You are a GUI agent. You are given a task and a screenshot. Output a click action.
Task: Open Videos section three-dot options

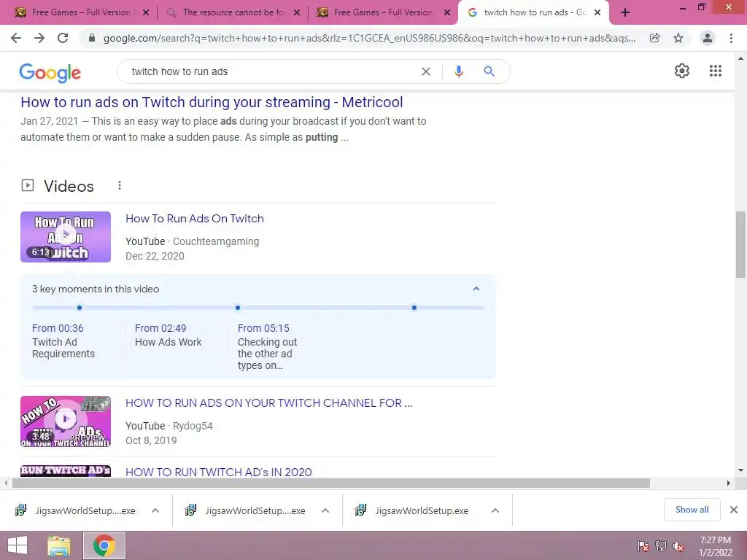coord(120,185)
